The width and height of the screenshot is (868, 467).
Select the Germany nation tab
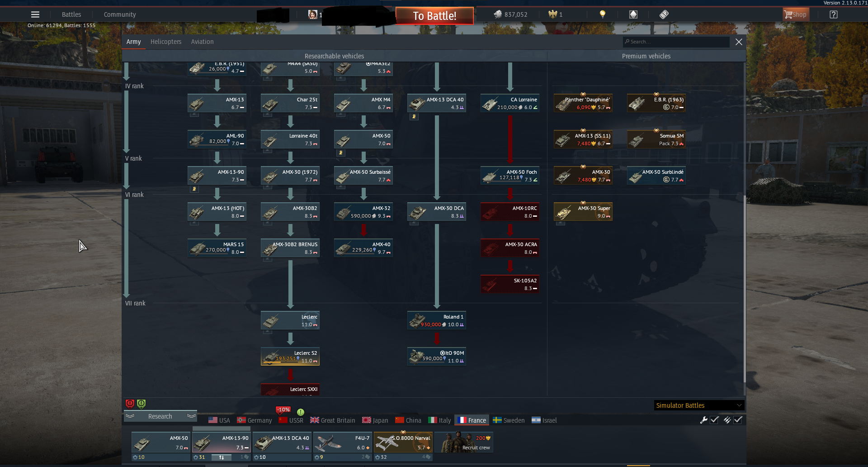[255, 420]
